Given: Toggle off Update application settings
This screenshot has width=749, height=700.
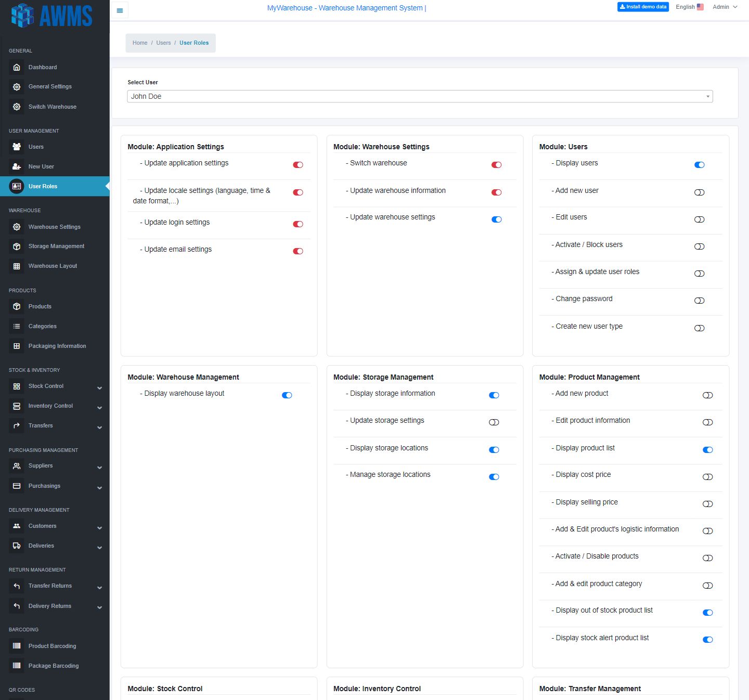Looking at the screenshot, I should coord(298,165).
